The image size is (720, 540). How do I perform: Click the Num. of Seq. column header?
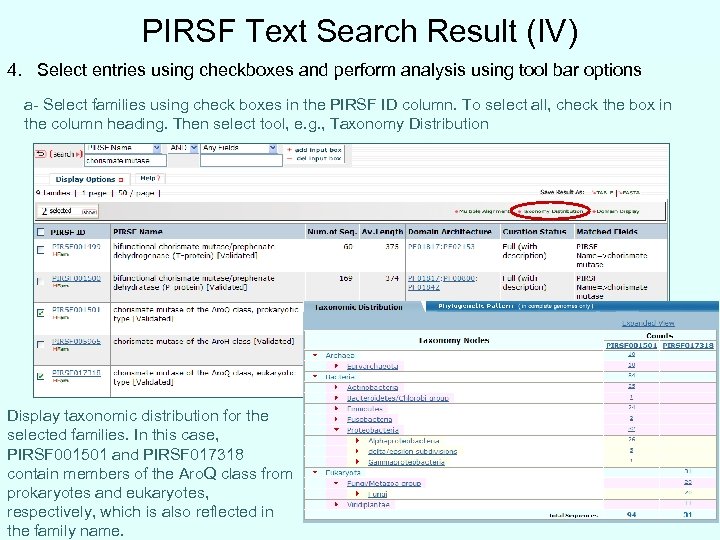point(332,231)
